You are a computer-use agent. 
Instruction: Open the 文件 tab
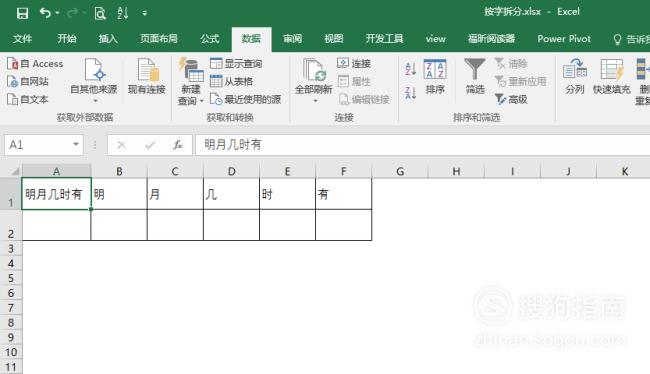[22, 39]
